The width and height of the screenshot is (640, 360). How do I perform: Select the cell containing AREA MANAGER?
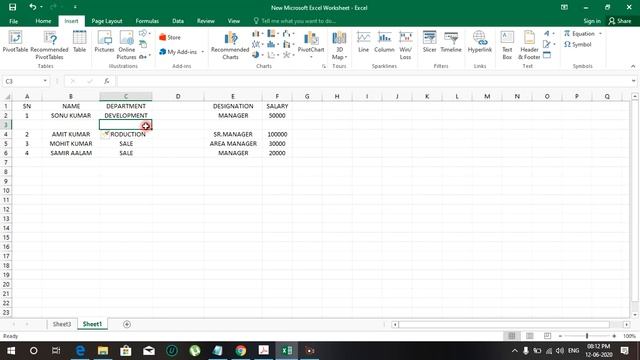point(233,144)
